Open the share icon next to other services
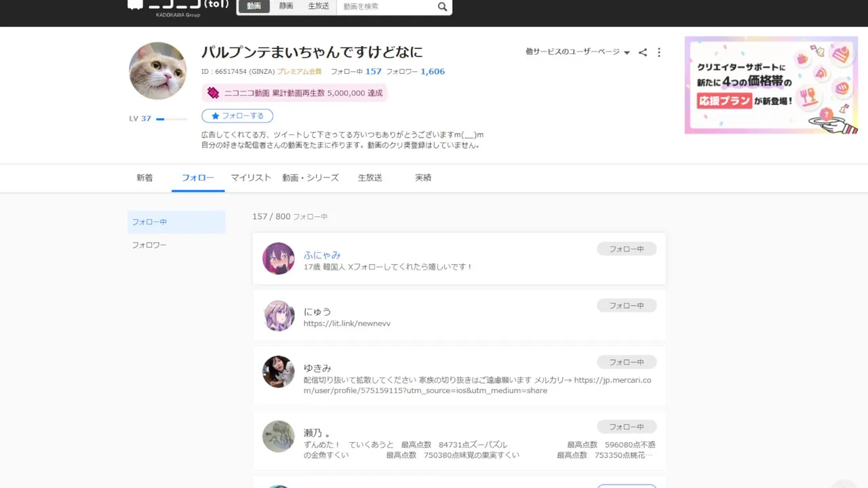 (643, 52)
